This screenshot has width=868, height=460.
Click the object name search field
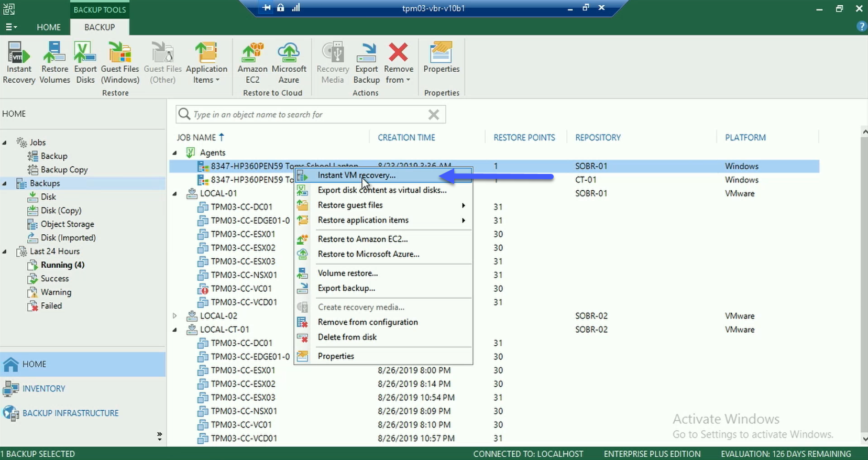click(x=310, y=114)
